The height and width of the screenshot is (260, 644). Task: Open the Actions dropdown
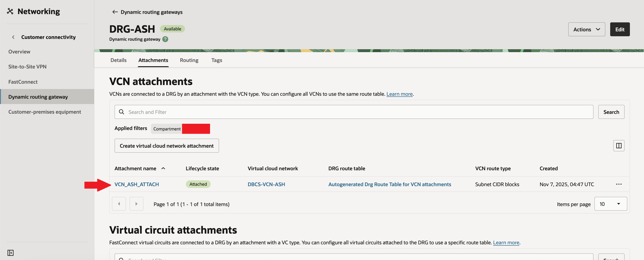[x=586, y=30]
